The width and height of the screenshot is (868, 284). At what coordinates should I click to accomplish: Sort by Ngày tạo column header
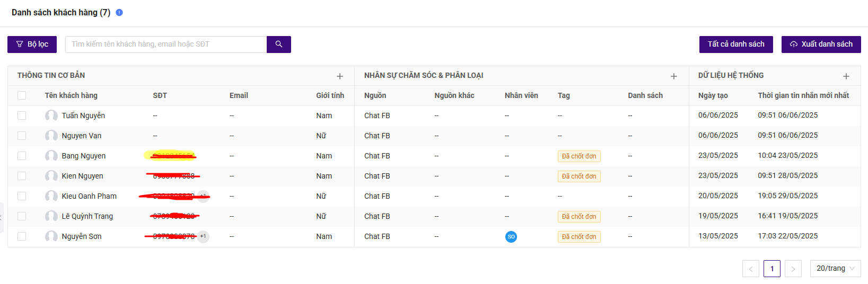coord(713,95)
